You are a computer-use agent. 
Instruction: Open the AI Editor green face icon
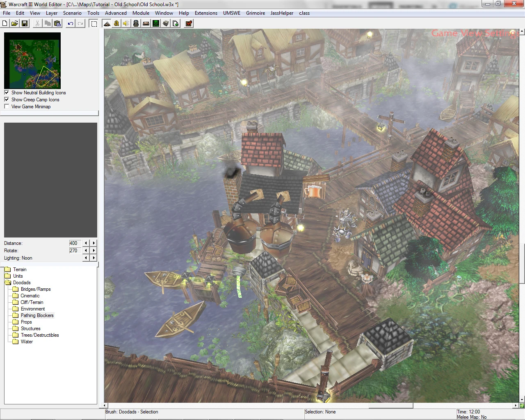coord(156,23)
